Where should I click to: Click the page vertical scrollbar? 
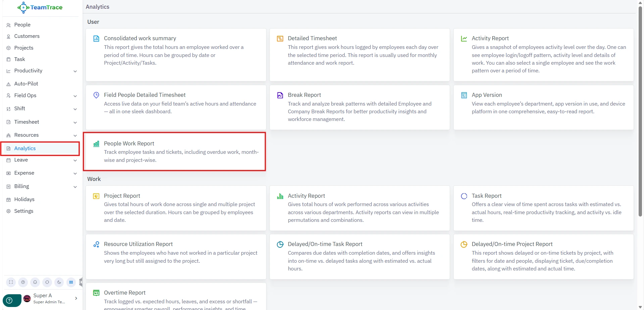pyautogui.click(x=640, y=111)
